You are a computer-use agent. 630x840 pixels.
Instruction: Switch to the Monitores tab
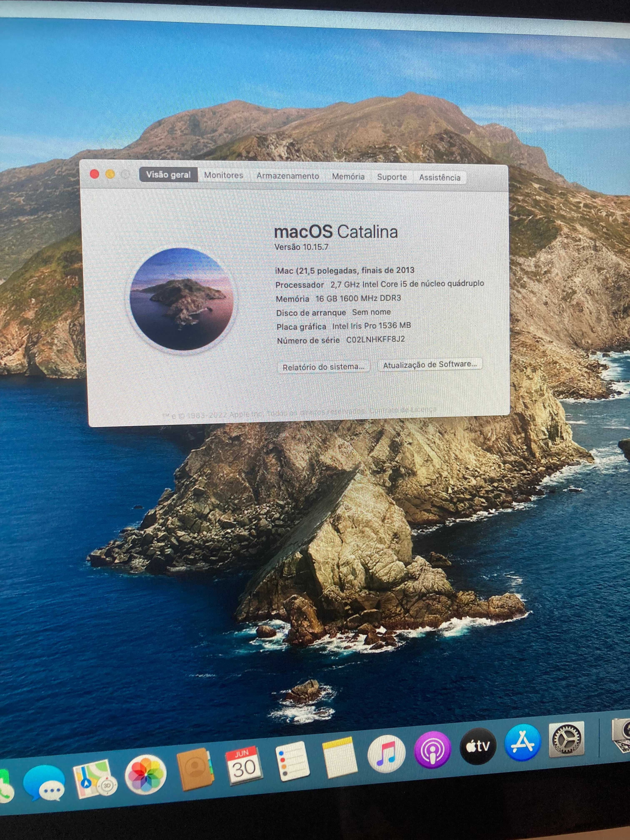tap(224, 175)
